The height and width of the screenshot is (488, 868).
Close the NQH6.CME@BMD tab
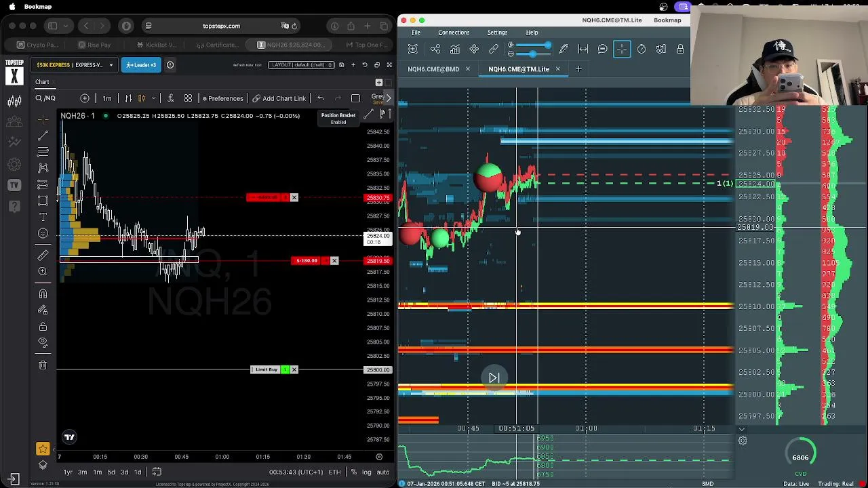point(467,69)
